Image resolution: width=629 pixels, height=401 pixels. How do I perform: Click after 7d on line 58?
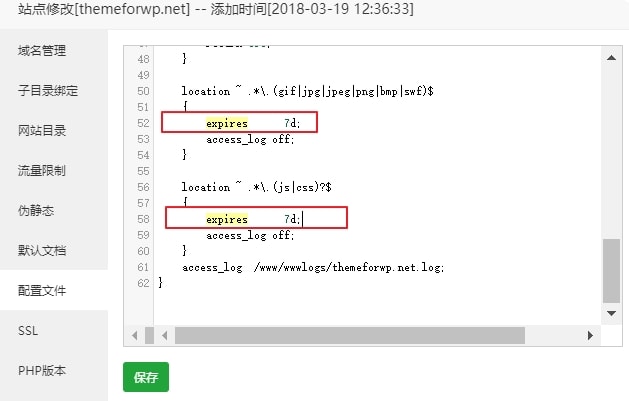pos(302,219)
